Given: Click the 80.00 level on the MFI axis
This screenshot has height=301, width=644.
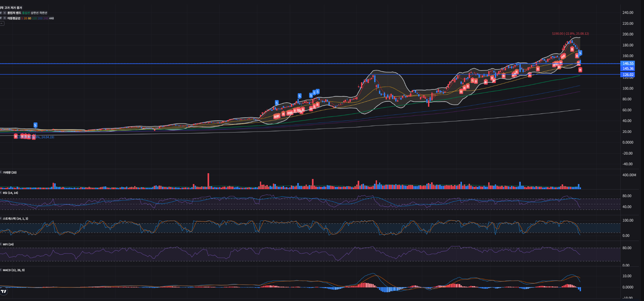Looking at the screenshot, I should [627, 248].
